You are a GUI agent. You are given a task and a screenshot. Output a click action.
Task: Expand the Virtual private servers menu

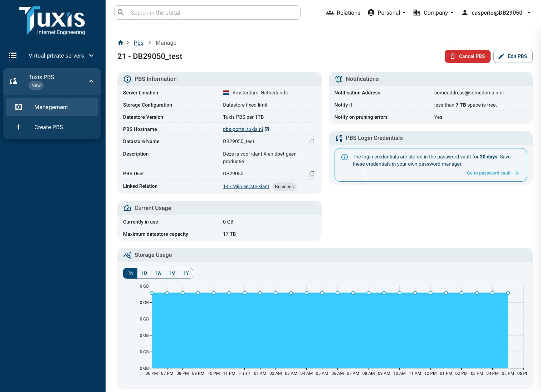[x=91, y=55]
